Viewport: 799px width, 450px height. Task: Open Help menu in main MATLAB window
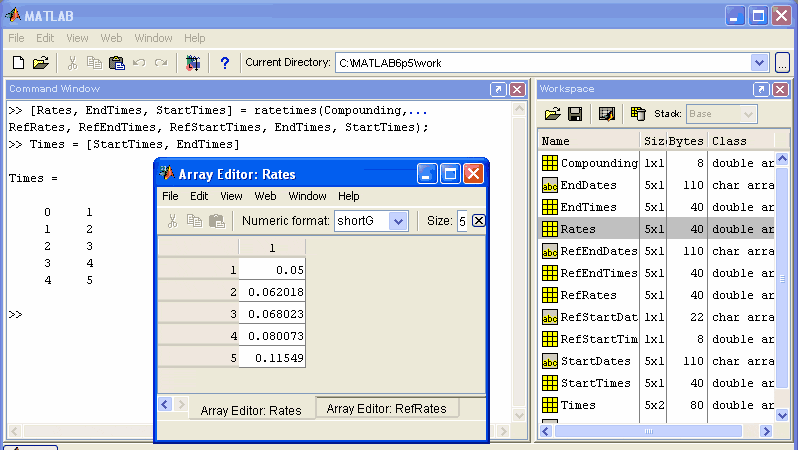coord(194,38)
